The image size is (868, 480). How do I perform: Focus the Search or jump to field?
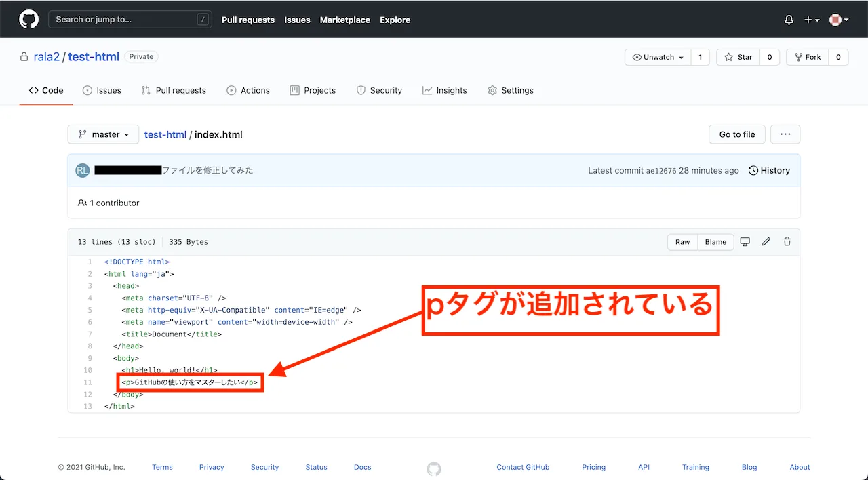(130, 20)
